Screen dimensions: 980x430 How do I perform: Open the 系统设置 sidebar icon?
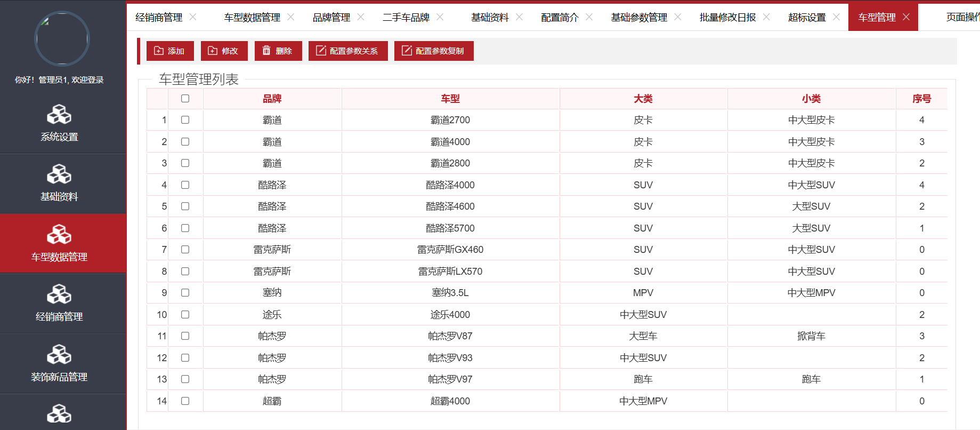(x=59, y=115)
